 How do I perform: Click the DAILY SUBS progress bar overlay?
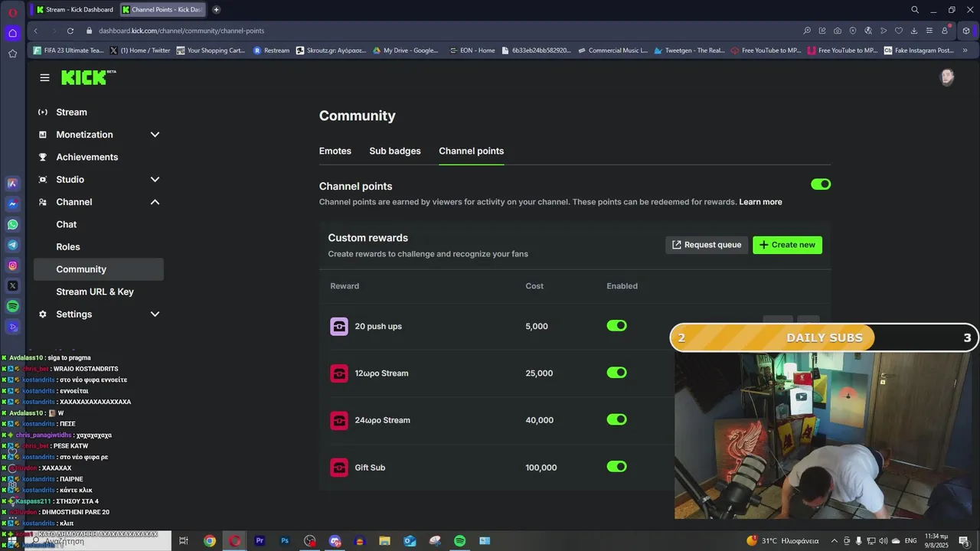coord(825,337)
